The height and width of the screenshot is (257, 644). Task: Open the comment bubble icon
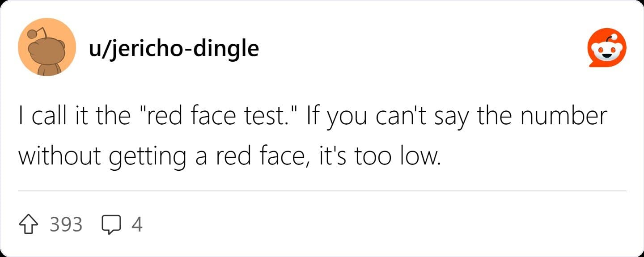(x=111, y=224)
